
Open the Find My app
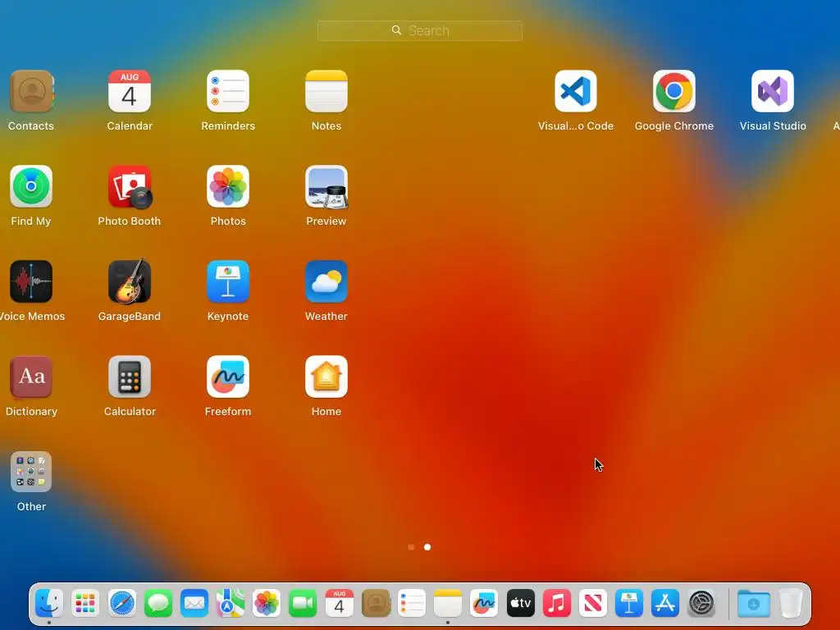point(31,186)
